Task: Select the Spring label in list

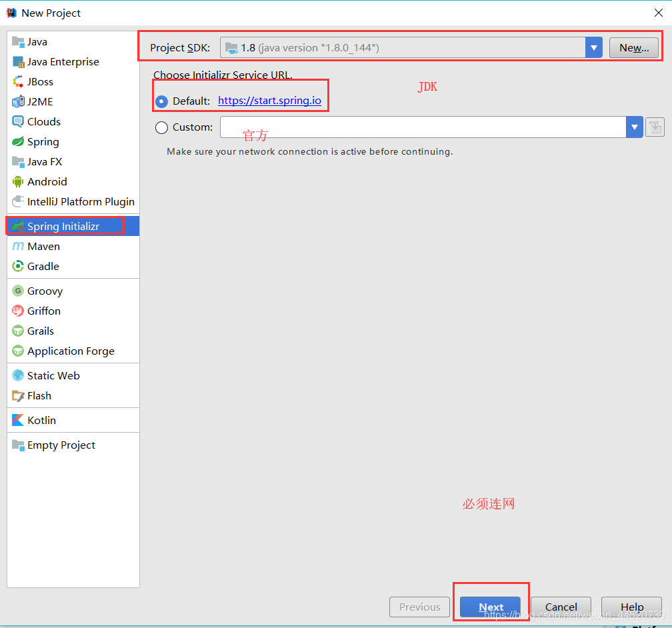Action: [x=43, y=142]
